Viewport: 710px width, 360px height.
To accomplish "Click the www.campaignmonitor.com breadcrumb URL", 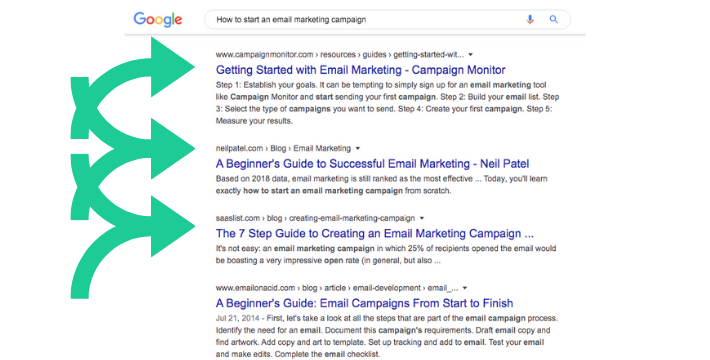I will 340,55.
